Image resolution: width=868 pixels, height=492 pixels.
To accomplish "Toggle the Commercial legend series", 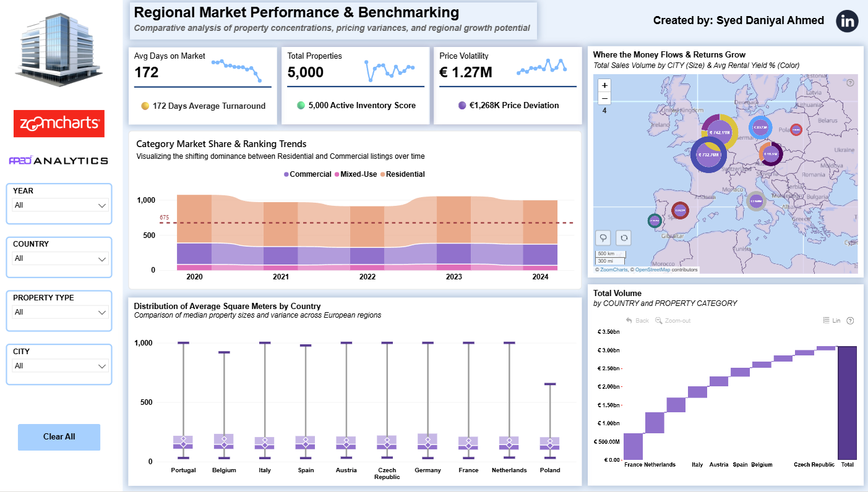I will 307,174.
